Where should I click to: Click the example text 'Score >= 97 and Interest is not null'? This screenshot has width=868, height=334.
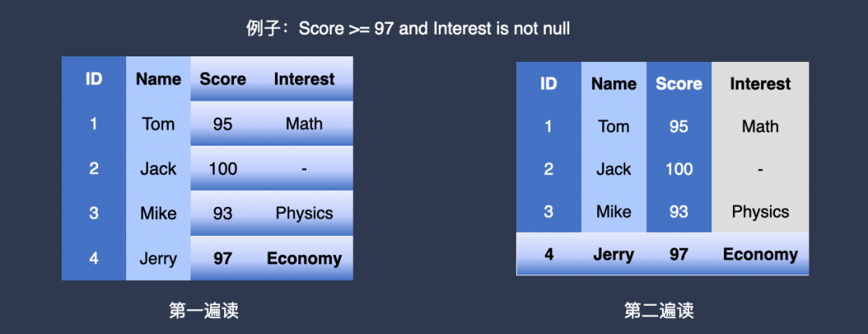tap(434, 28)
